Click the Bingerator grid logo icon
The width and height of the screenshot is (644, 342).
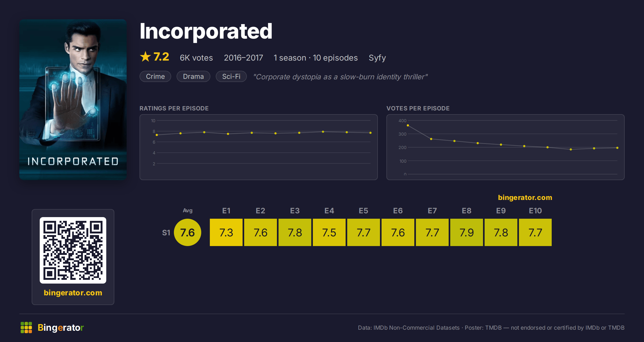26,328
